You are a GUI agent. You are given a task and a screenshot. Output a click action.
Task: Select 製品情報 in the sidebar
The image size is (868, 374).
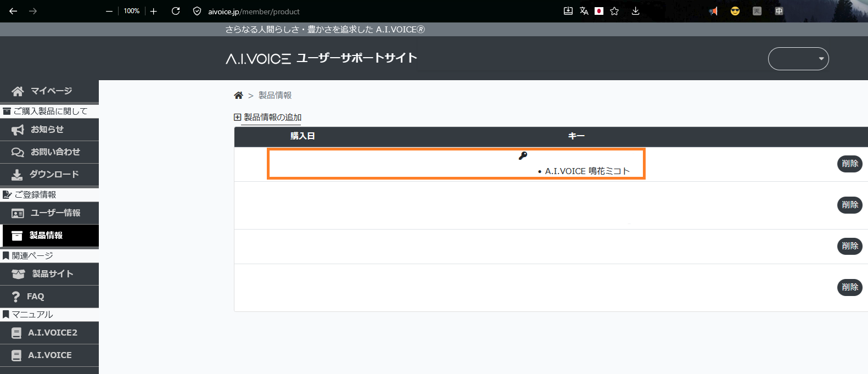[x=49, y=236]
